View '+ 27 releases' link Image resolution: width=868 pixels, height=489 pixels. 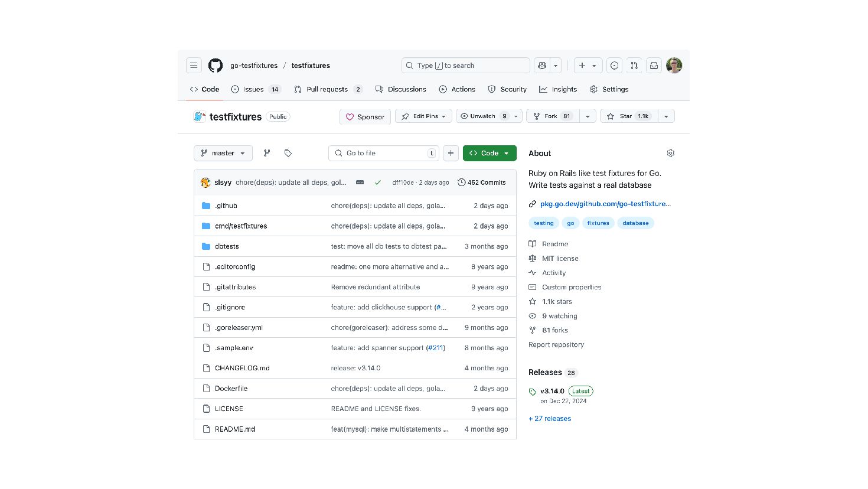[550, 419]
